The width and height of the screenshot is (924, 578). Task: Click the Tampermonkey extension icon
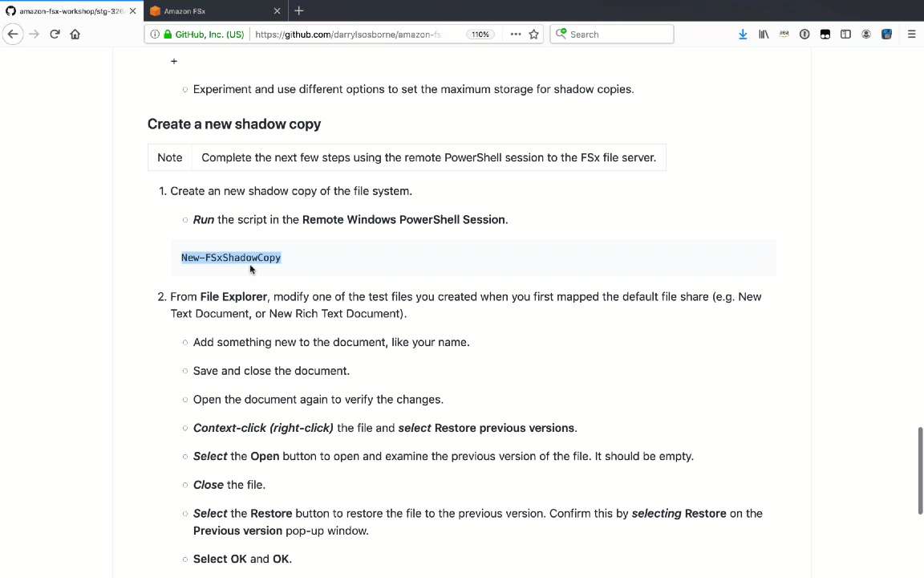point(825,35)
